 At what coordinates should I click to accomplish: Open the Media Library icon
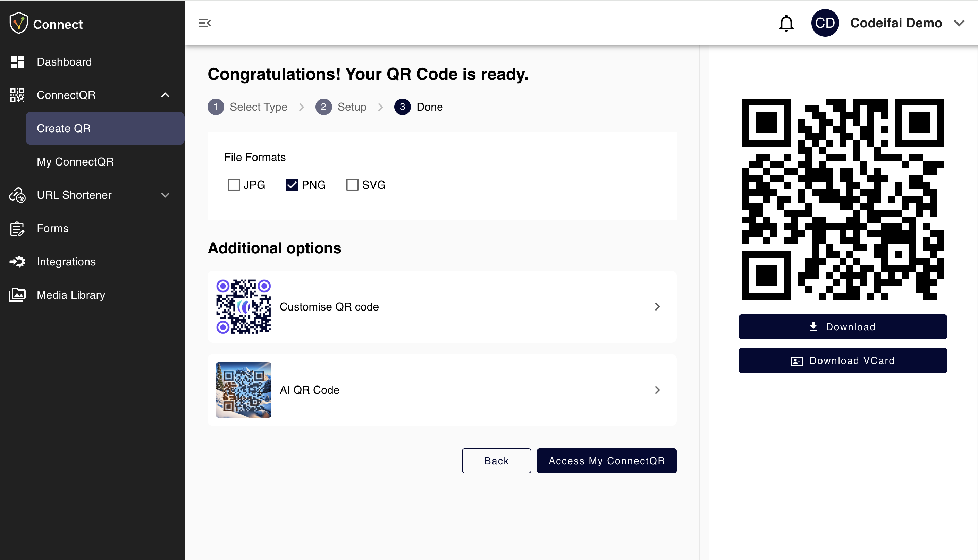tap(17, 295)
